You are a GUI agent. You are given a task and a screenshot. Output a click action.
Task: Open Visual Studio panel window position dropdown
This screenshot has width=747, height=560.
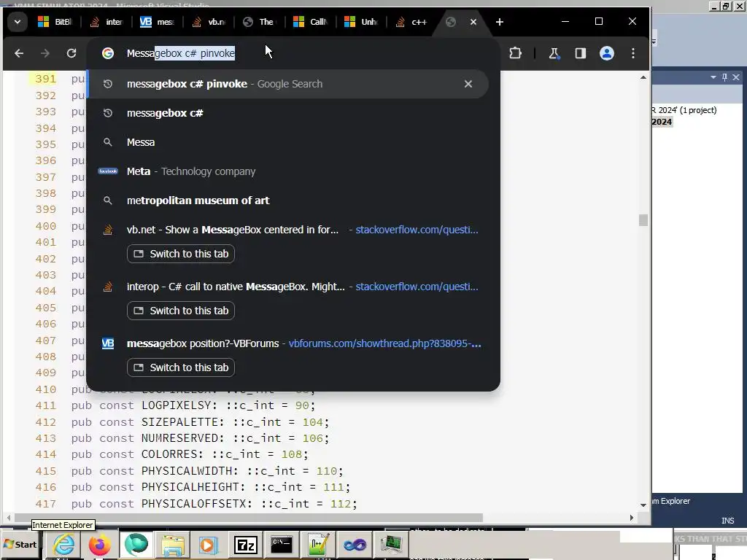click(x=713, y=77)
